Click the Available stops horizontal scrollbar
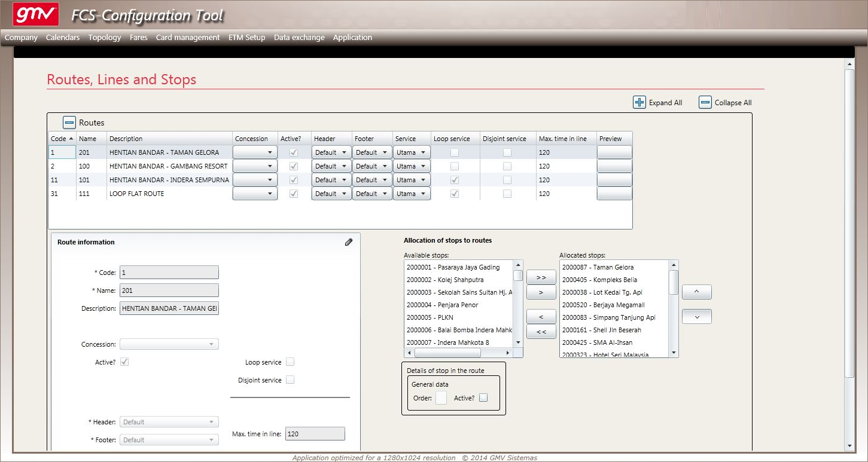The height and width of the screenshot is (462, 868). (x=458, y=353)
